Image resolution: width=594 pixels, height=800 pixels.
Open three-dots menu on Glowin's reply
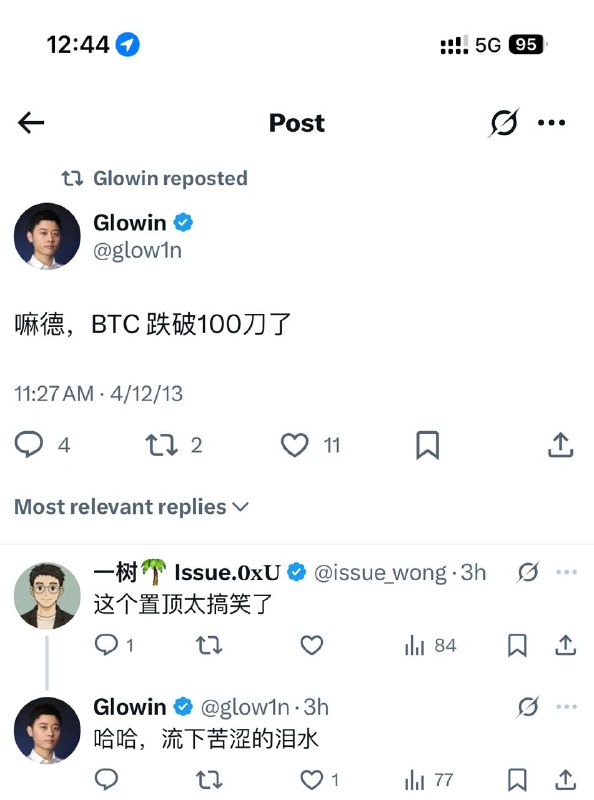(x=566, y=707)
